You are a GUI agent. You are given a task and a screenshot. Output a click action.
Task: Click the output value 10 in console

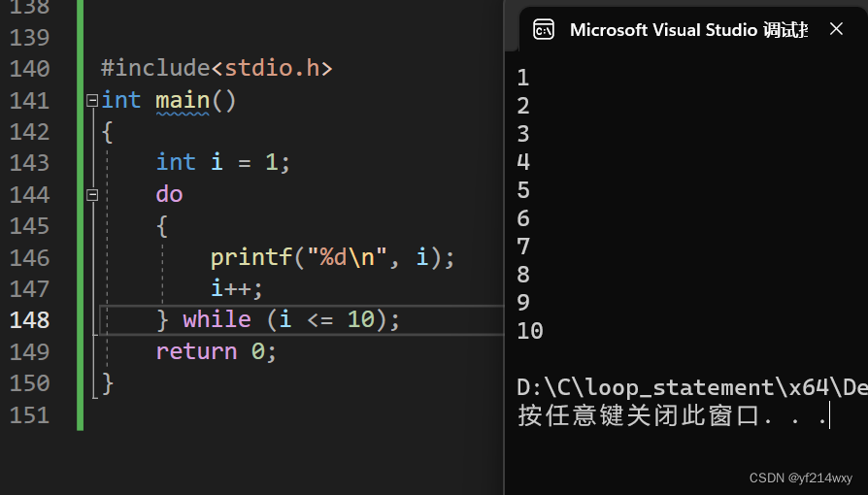(530, 331)
